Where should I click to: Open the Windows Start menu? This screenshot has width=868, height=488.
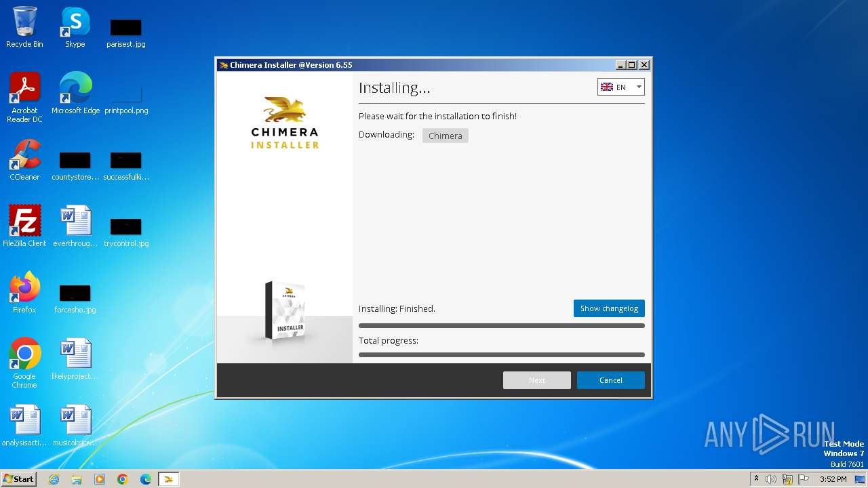click(x=18, y=479)
